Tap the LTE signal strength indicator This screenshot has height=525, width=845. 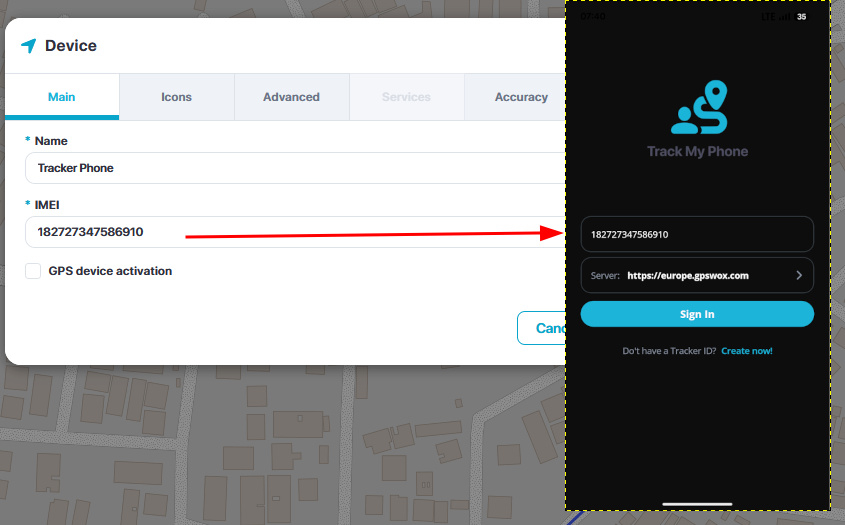[x=775, y=16]
